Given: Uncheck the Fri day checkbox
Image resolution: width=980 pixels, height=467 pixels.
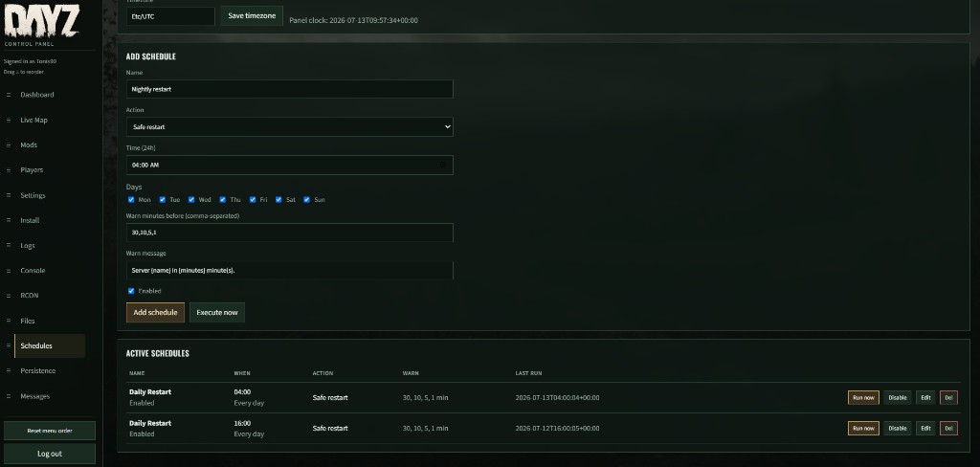Looking at the screenshot, I should [x=253, y=199].
